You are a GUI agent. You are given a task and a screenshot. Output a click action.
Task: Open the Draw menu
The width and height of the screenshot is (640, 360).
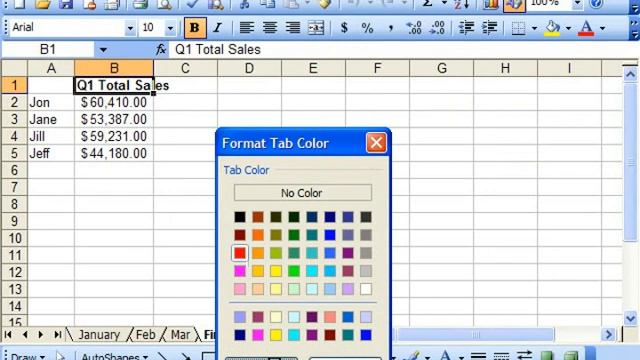[x=28, y=356]
